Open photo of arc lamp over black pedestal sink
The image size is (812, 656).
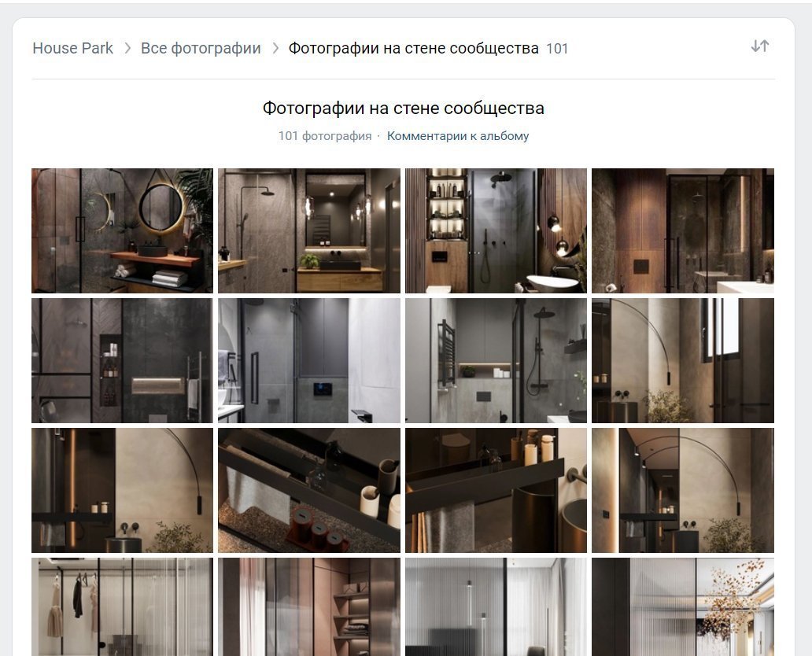click(122, 490)
